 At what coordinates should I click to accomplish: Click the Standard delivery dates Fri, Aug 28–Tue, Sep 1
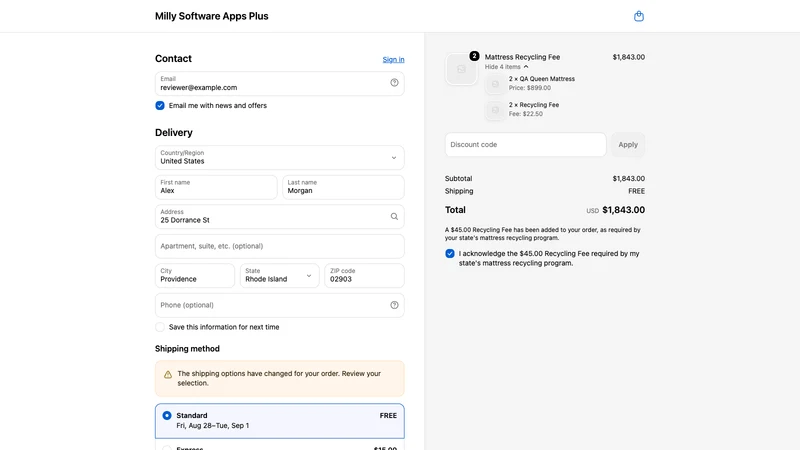[213, 426]
